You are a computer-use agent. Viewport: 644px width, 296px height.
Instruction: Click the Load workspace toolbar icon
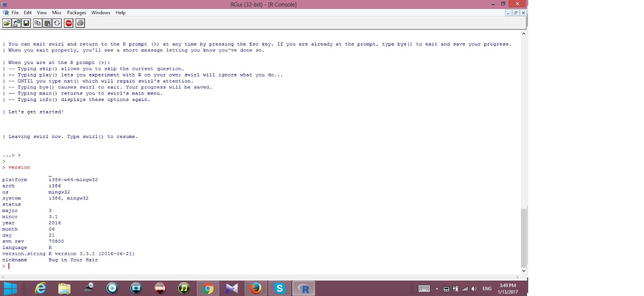pos(17,23)
